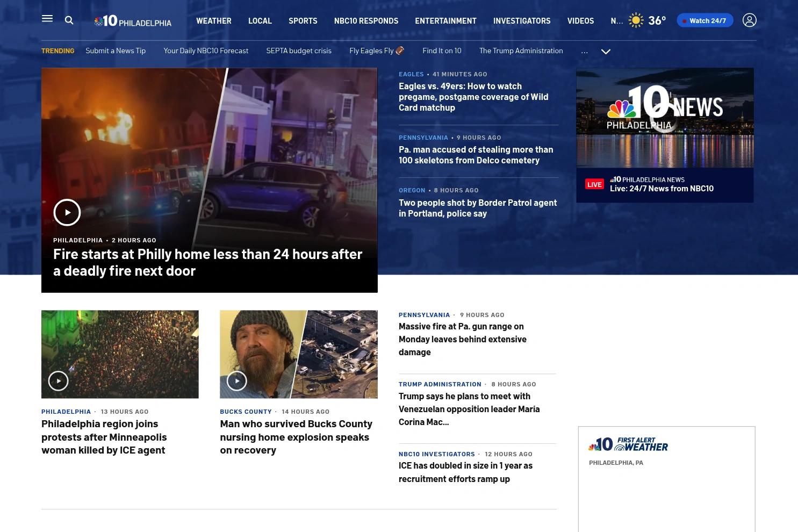The image size is (798, 532).
Task: Open the bearded man explosion thumbnail
Action: point(299,354)
